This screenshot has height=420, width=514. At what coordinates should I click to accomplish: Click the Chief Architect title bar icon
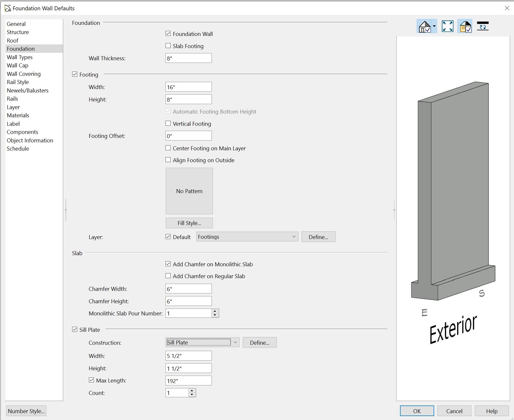[x=8, y=8]
